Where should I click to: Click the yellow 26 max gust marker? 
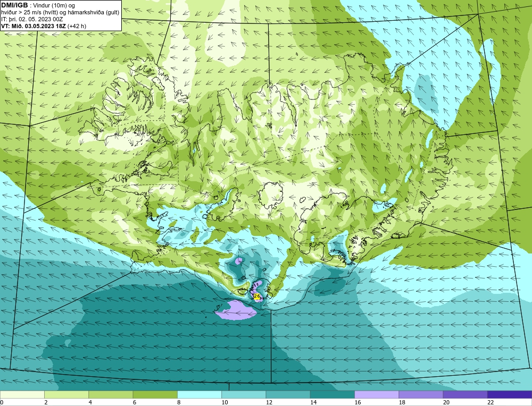click(x=257, y=297)
